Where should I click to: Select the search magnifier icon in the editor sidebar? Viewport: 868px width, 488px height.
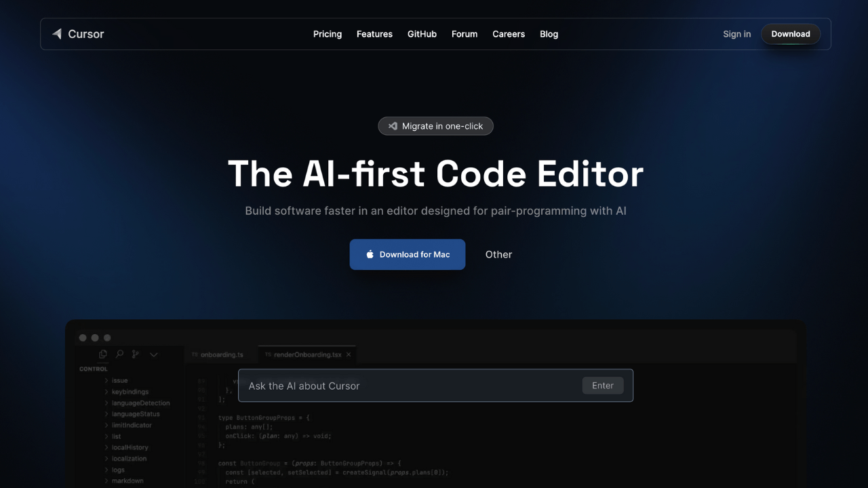point(119,354)
